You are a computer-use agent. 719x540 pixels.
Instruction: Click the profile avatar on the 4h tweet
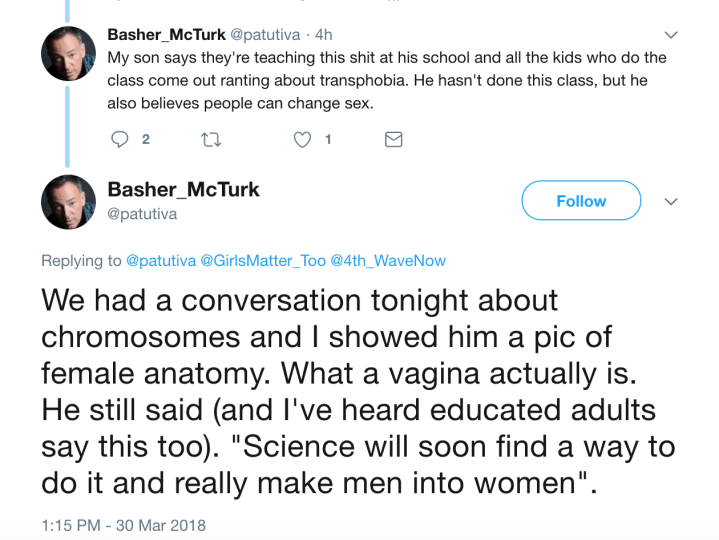coord(68,53)
